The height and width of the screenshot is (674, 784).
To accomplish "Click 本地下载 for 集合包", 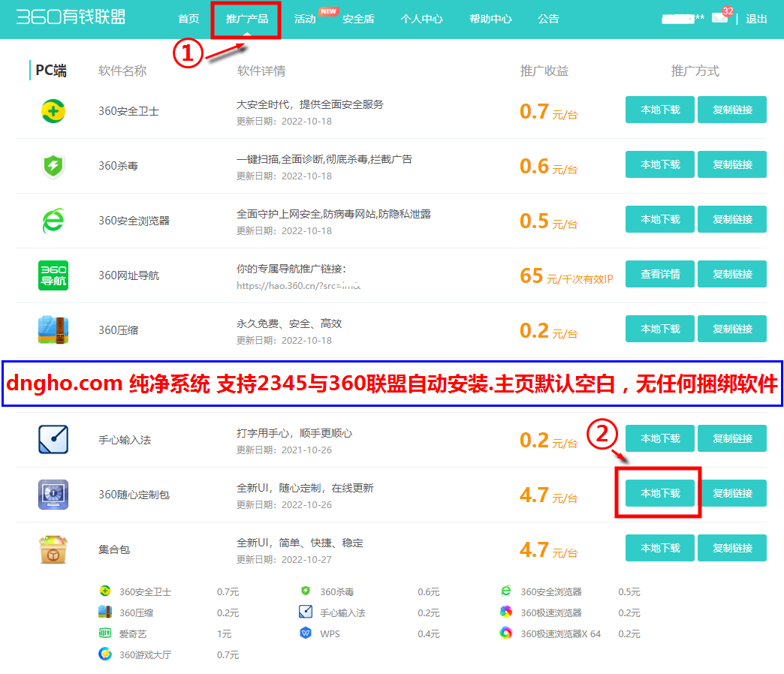I will coord(660,548).
